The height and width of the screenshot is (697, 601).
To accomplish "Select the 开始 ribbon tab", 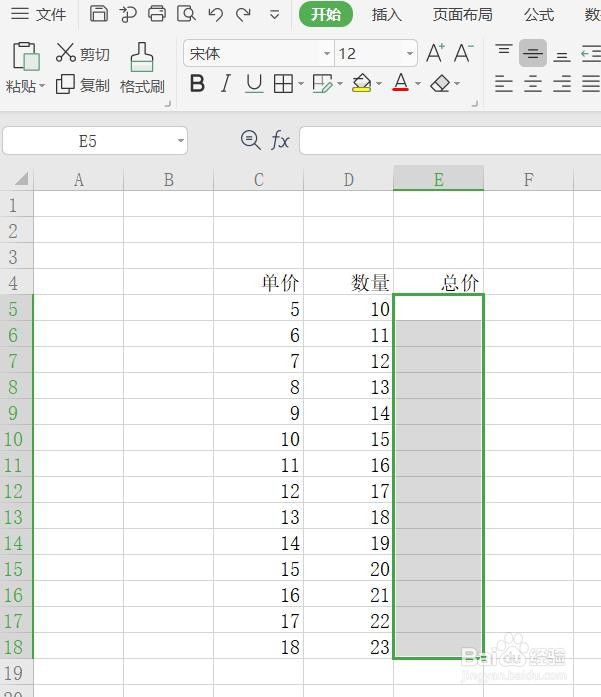I will pyautogui.click(x=326, y=14).
